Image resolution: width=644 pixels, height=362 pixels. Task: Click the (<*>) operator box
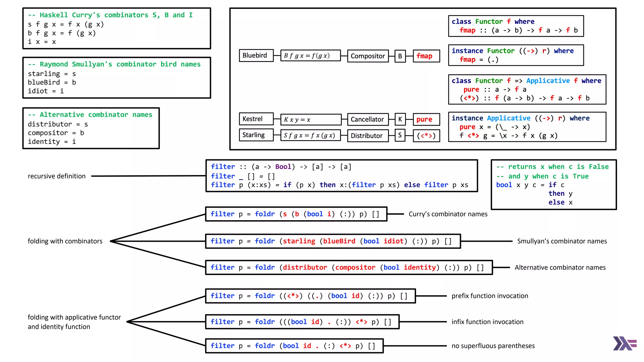426,136
